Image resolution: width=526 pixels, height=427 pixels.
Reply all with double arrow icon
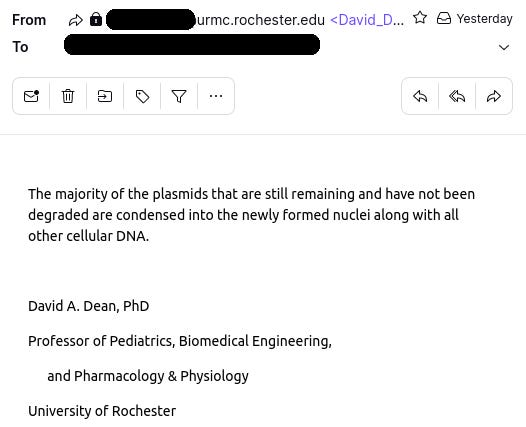click(x=457, y=96)
